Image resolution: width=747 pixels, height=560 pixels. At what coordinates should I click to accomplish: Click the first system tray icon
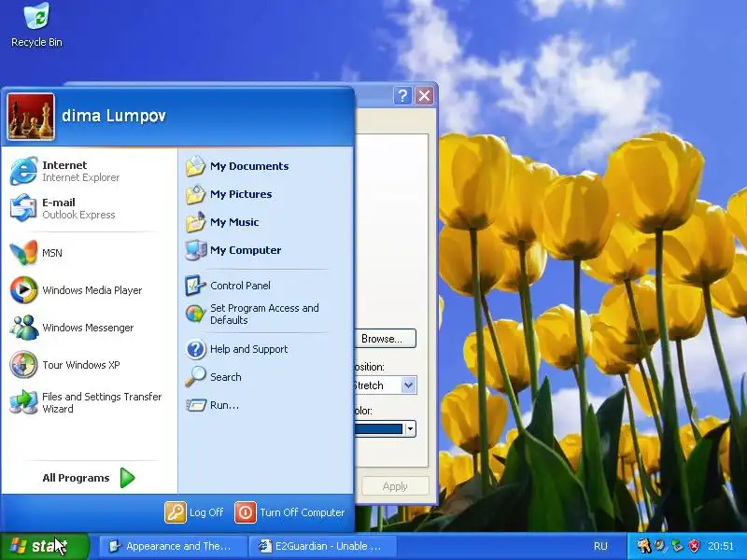[x=644, y=546]
